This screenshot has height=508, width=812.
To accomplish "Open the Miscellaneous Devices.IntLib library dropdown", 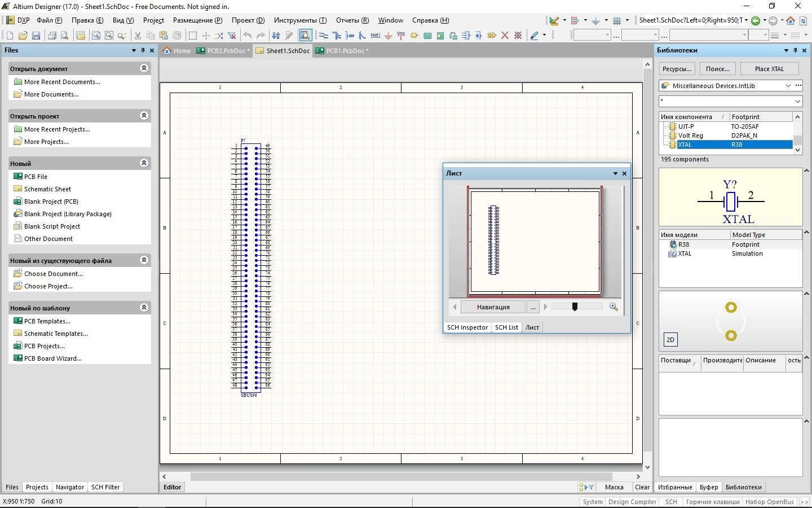I will coord(788,86).
